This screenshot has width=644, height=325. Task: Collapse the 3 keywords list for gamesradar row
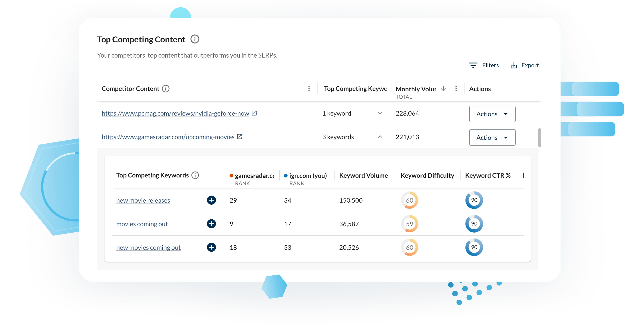(x=380, y=137)
